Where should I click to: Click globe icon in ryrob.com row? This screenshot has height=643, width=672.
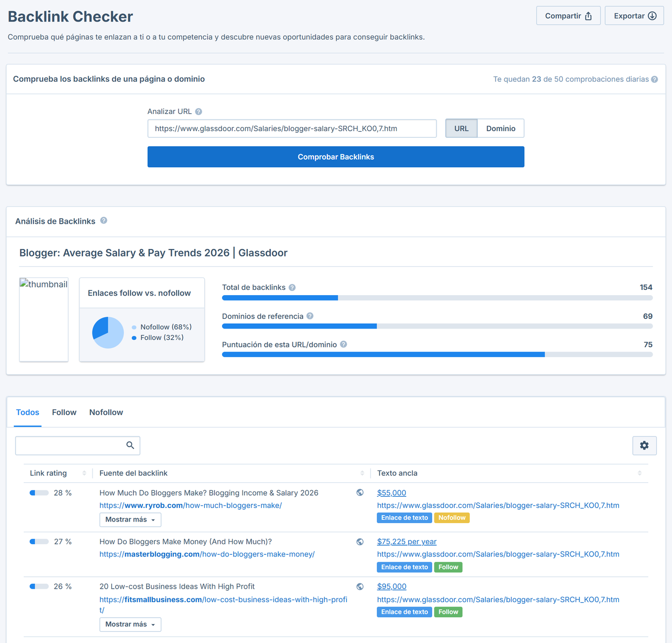360,492
